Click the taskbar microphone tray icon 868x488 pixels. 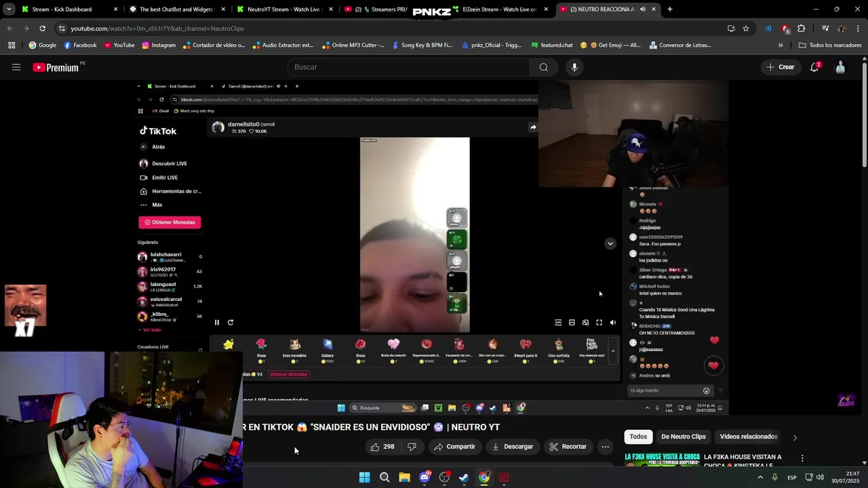pos(774,478)
